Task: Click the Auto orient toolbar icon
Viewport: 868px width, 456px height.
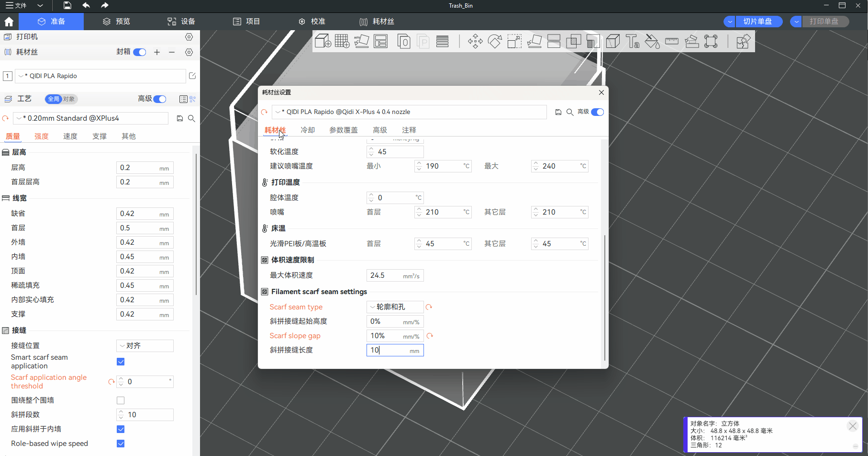Action: [361, 42]
